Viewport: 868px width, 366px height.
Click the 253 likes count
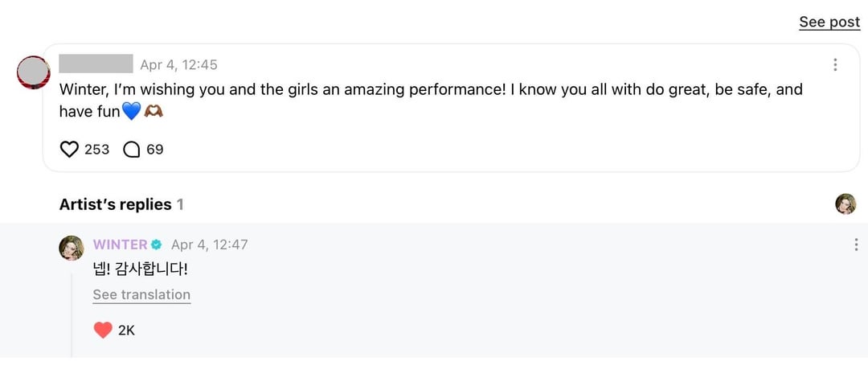tap(96, 149)
